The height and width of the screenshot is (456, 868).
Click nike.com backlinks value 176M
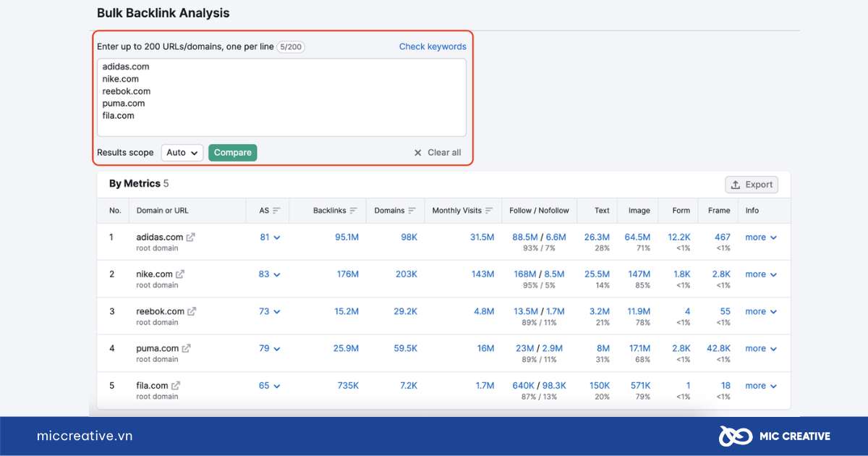(348, 274)
